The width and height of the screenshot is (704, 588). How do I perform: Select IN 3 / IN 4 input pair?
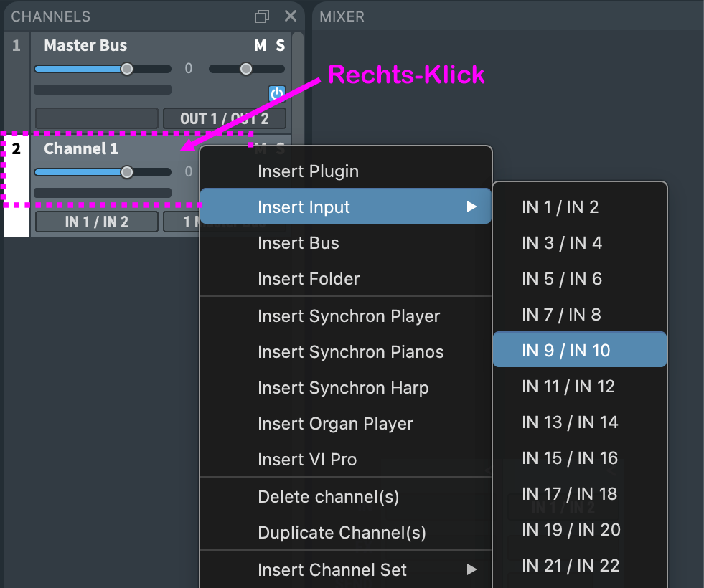(x=561, y=243)
